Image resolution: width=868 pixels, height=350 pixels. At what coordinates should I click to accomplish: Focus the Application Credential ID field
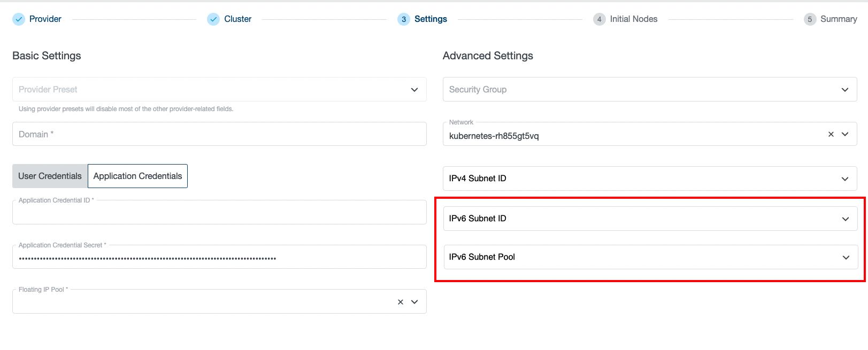coord(214,212)
